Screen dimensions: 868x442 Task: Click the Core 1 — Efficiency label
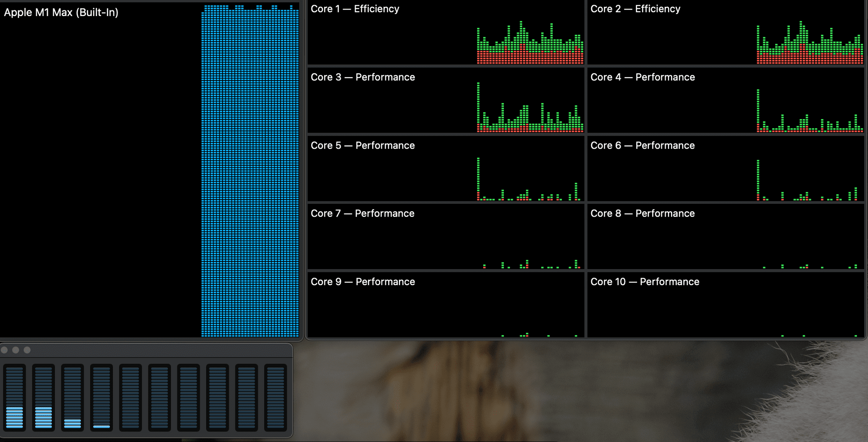355,9
